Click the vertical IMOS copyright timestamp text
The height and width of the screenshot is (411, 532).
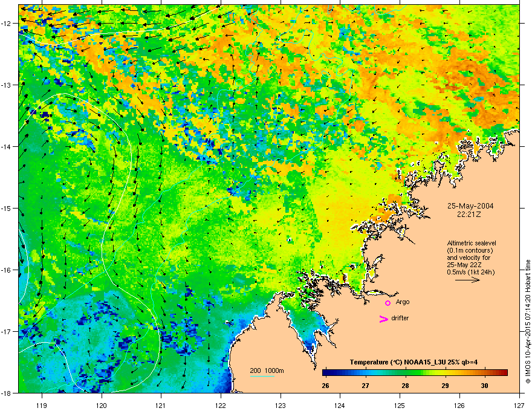pos(528,322)
